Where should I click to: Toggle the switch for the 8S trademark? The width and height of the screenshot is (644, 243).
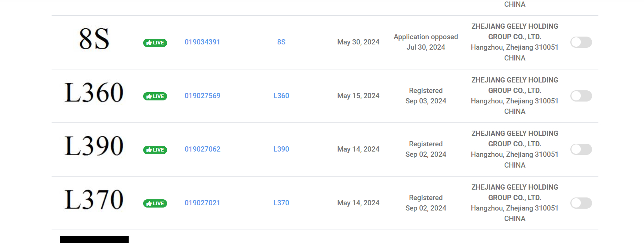(x=581, y=42)
